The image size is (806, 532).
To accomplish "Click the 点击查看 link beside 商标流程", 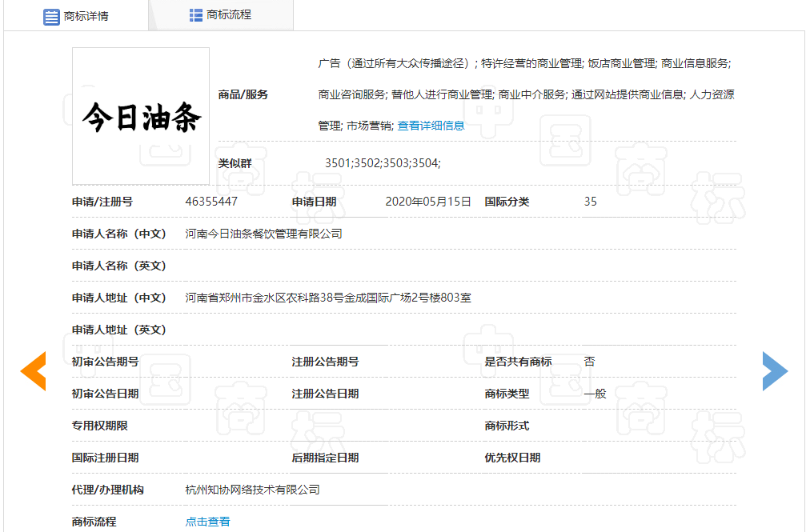I will click(207, 522).
